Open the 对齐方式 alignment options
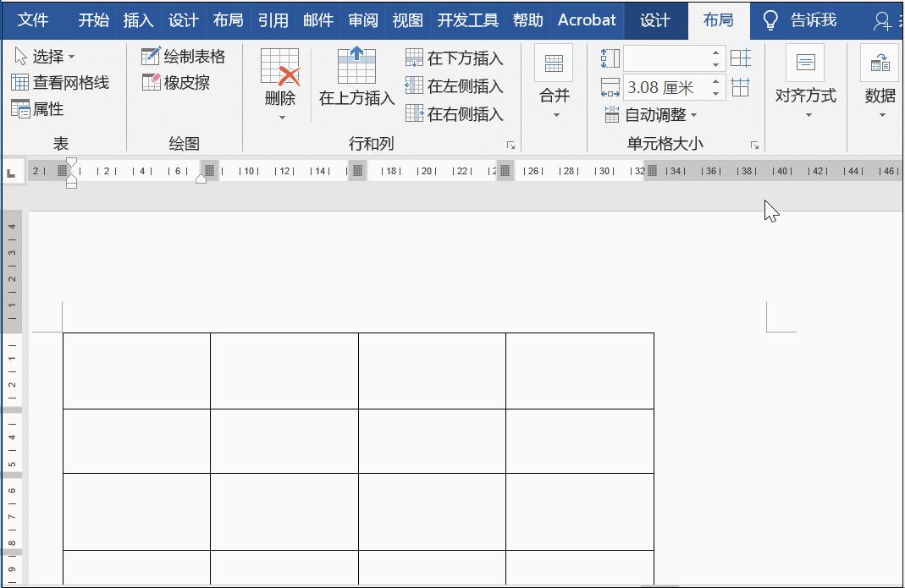 804,80
